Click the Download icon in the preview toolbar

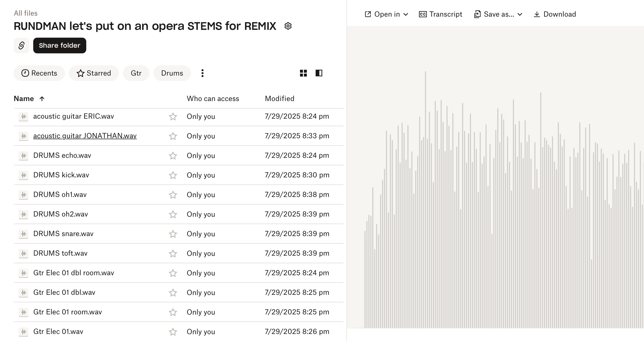[x=537, y=14]
